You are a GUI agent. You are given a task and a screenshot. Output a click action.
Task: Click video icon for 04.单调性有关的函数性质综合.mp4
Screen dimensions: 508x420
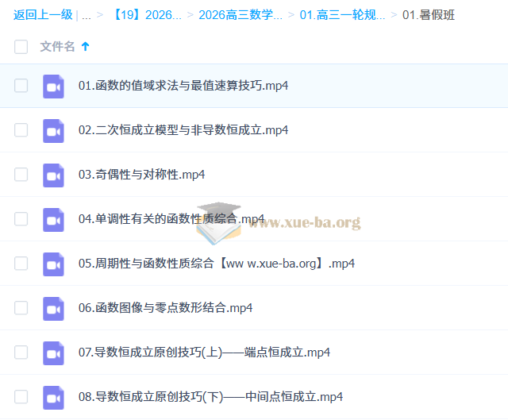[x=53, y=219]
